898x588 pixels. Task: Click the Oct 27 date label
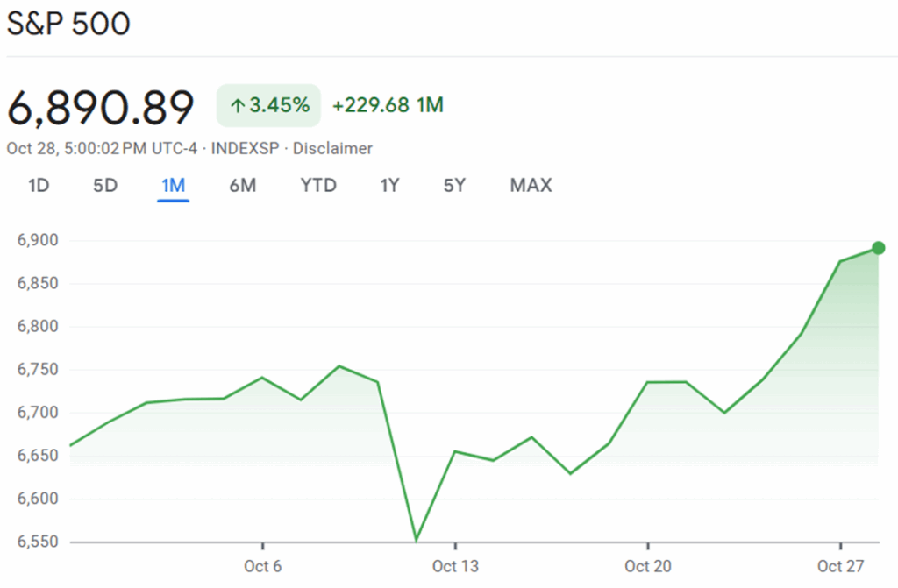[x=841, y=566]
